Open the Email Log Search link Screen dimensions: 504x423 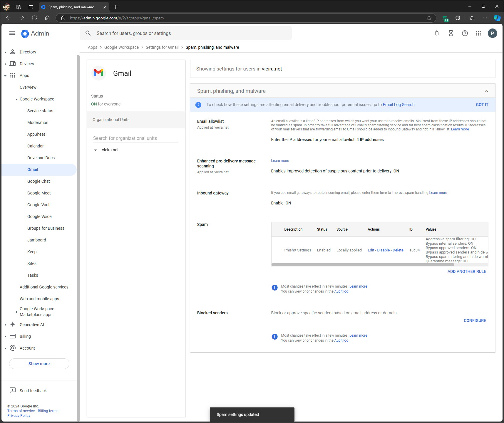[398, 105]
